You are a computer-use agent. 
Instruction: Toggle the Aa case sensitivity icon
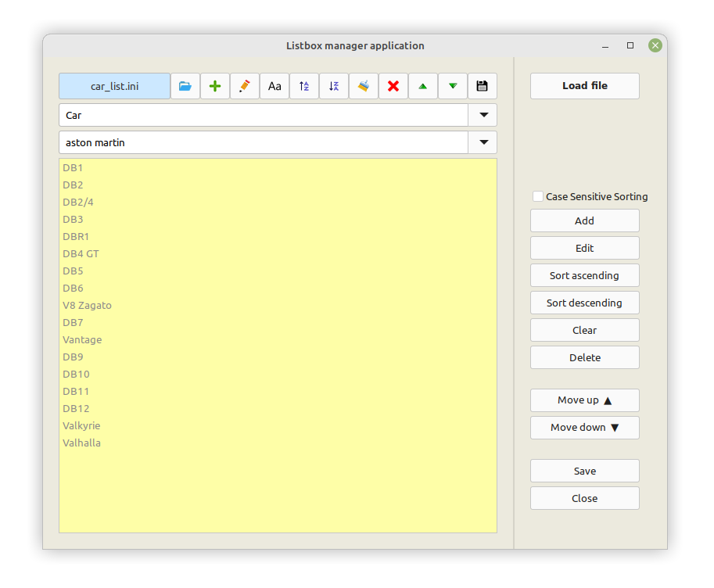point(274,86)
